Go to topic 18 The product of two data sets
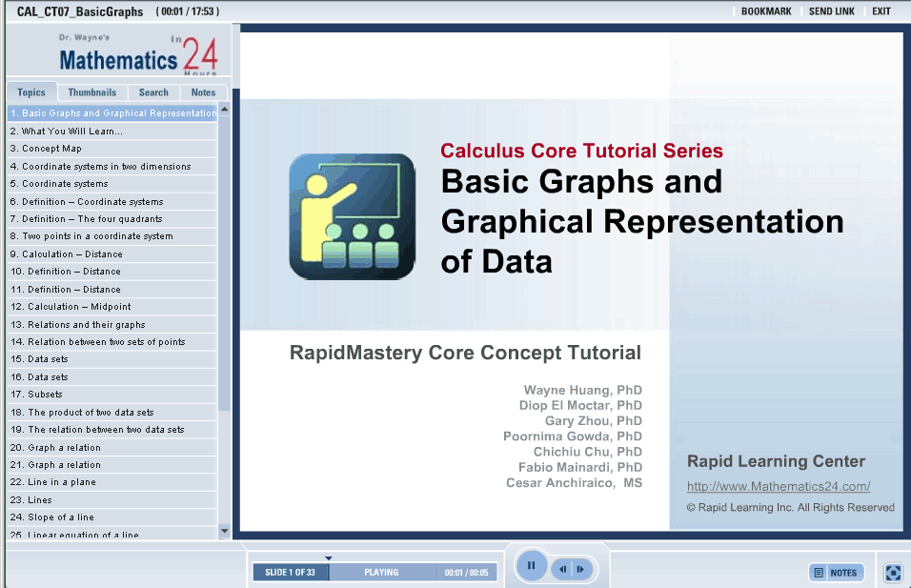 point(112,413)
